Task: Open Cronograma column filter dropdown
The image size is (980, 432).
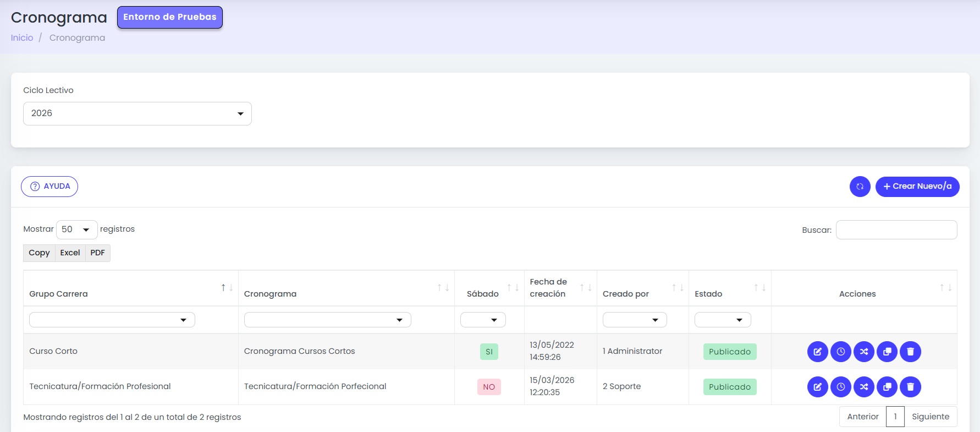Action: coord(328,320)
